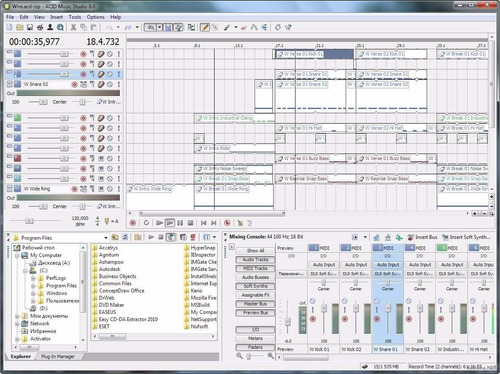
Task: Open the Tools menu
Action: click(x=75, y=17)
